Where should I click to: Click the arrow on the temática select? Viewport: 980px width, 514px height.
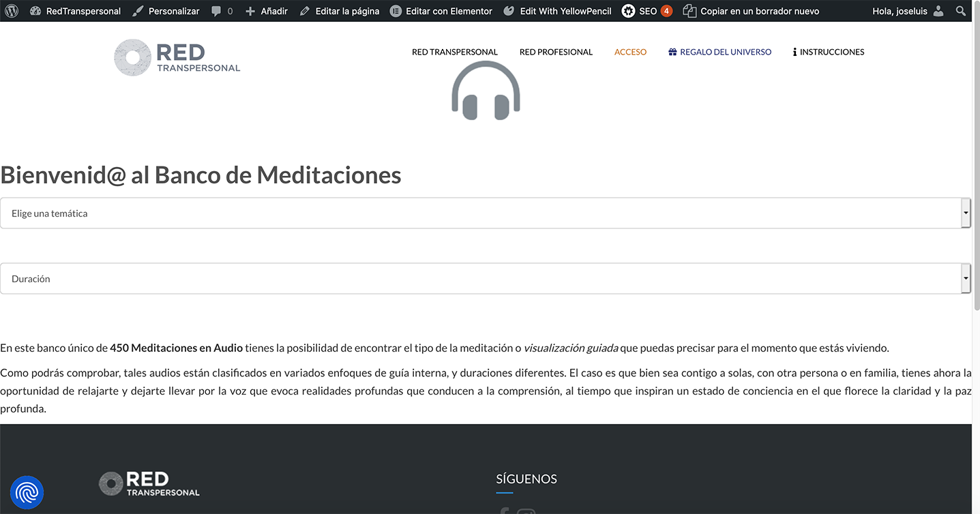coord(966,213)
